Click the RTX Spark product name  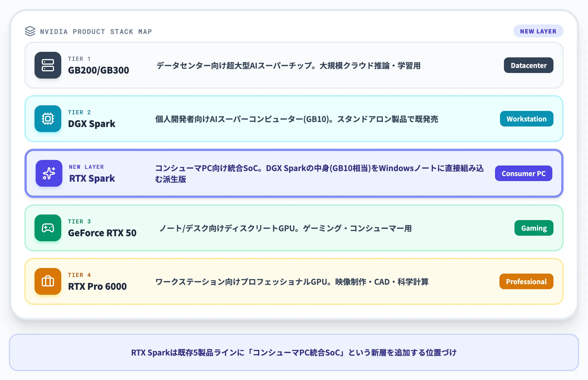coord(92,178)
